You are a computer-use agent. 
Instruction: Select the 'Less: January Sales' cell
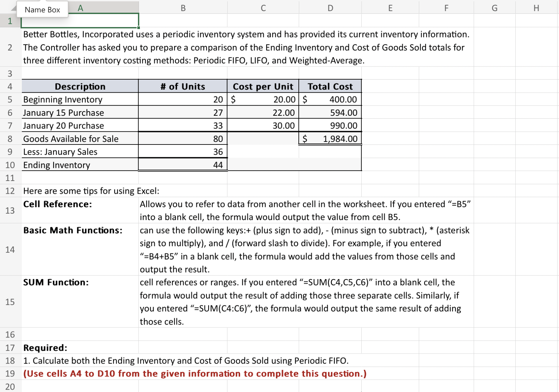(80, 152)
